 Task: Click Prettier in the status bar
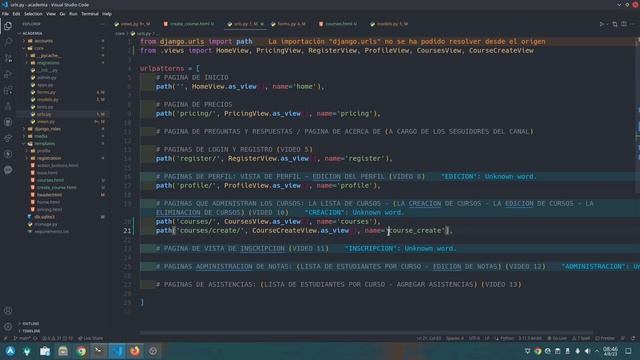click(605, 338)
